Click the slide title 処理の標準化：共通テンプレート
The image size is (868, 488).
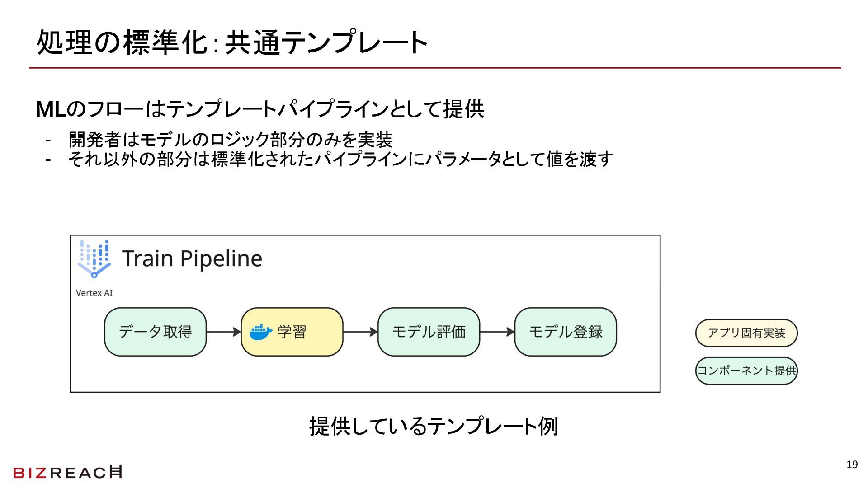231,42
